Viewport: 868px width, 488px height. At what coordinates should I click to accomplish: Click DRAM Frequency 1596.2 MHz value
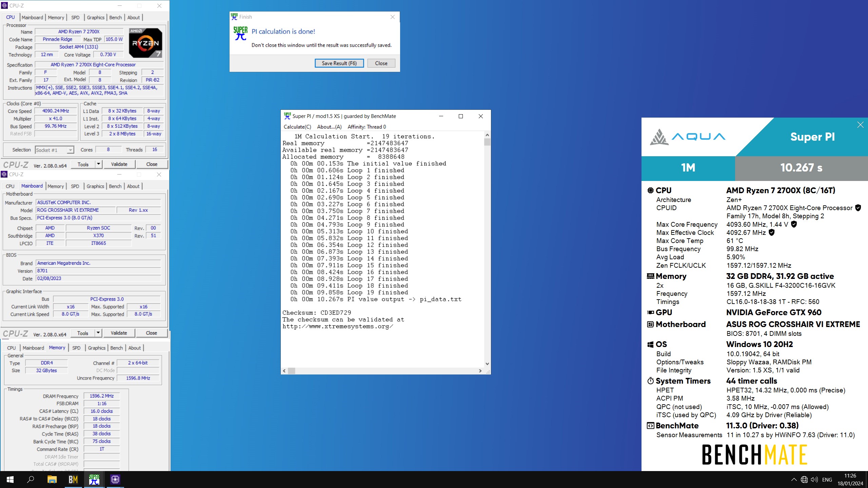click(102, 396)
